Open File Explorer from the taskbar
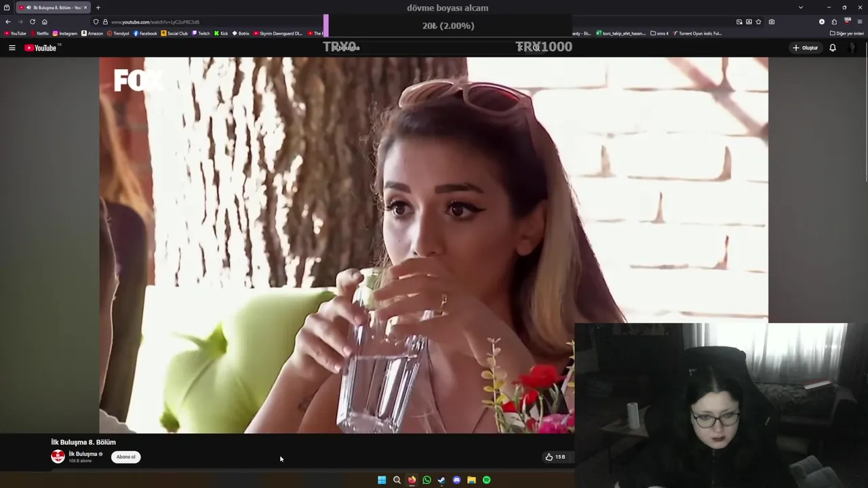868x488 pixels. 471,480
